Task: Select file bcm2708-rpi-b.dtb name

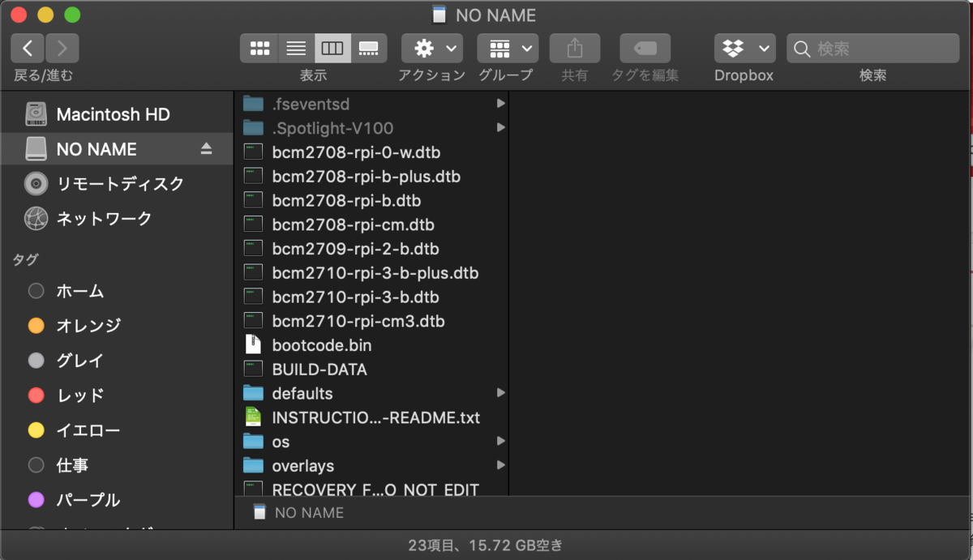Action: tap(346, 201)
